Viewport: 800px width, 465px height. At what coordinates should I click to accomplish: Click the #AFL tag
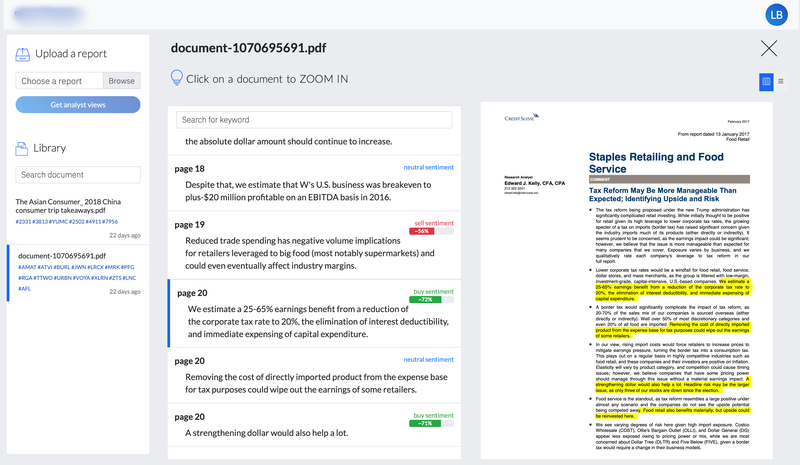point(24,289)
